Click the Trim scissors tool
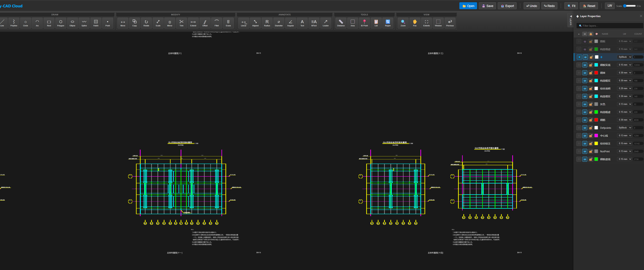The height and width of the screenshot is (270, 644). [x=181, y=23]
